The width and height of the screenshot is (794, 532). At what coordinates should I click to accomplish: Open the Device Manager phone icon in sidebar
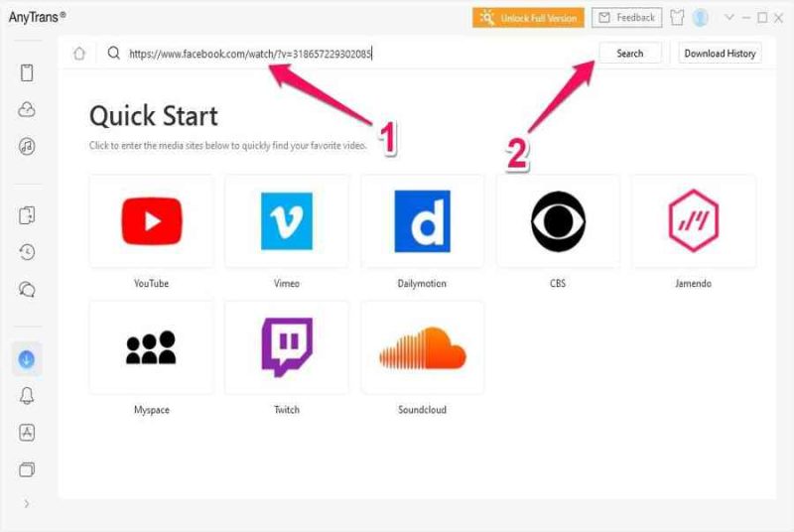[x=27, y=72]
